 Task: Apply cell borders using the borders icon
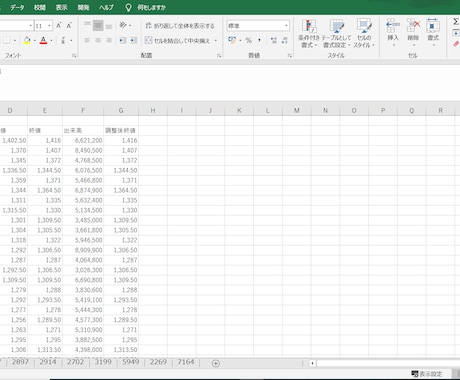point(6,41)
